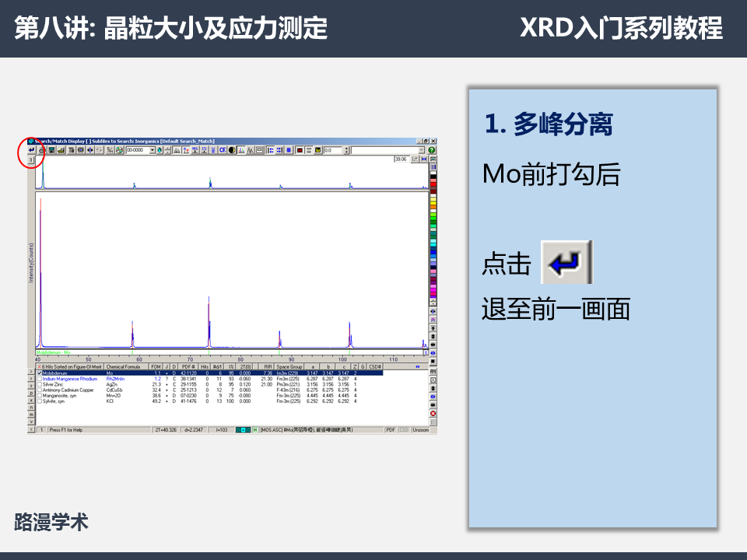Click the 'FOM' column header
Image resolution: width=747 pixels, height=560 pixels.
point(156,366)
